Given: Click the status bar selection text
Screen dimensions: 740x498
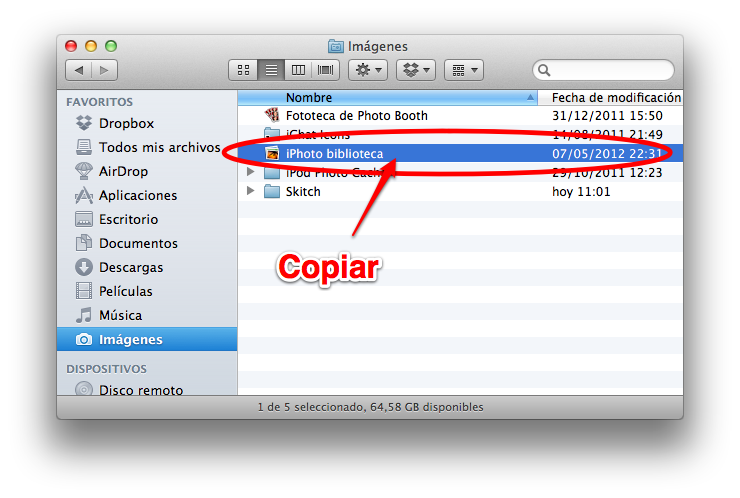Looking at the screenshot, I should 370,407.
